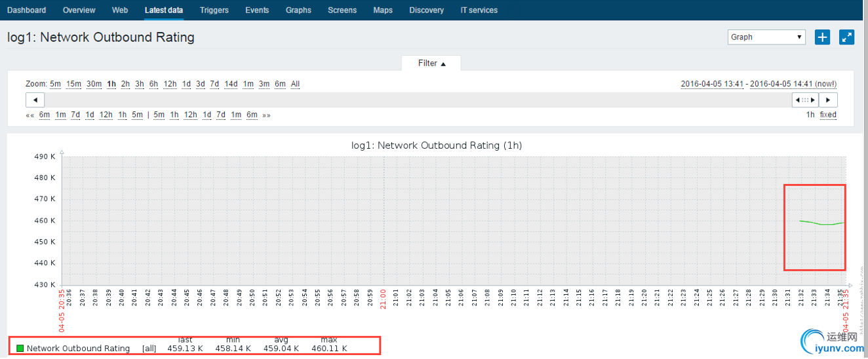Shift period back by 6m after ««

coord(45,115)
